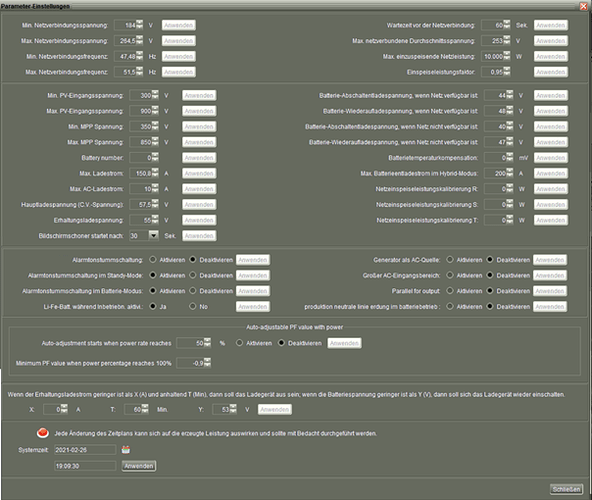Select Ja for Li-Fe-Batt. während Inbetriebn.
The width and height of the screenshot is (592, 500).
153,306
